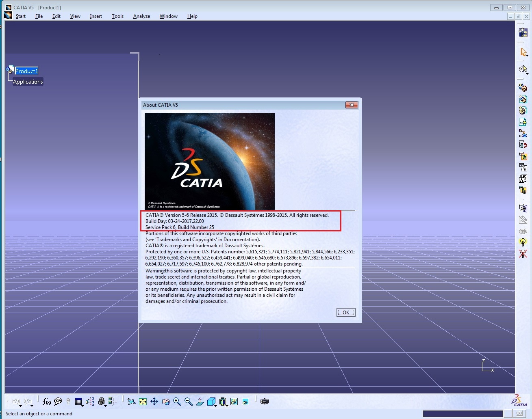Open the File menu
The width and height of the screenshot is (532, 419).
pos(39,16)
